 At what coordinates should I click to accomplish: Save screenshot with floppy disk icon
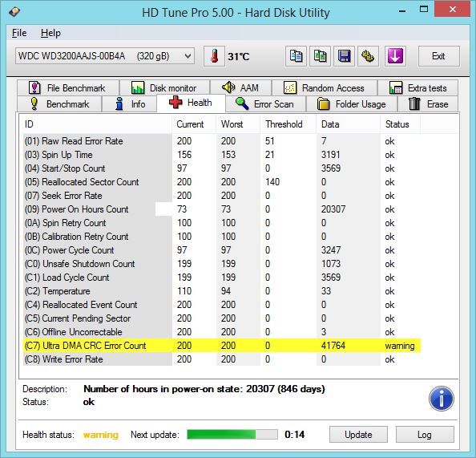[x=344, y=56]
